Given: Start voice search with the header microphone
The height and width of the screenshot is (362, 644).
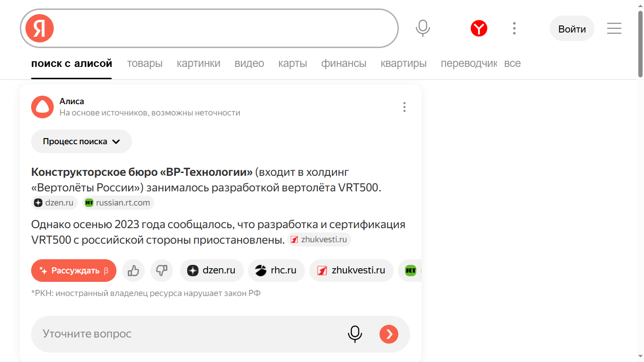Looking at the screenshot, I should click(x=423, y=28).
